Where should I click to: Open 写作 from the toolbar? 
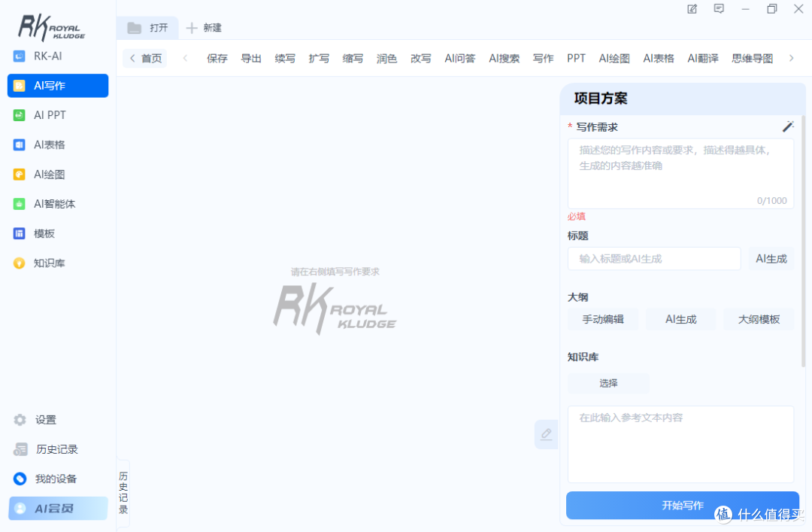(544, 58)
